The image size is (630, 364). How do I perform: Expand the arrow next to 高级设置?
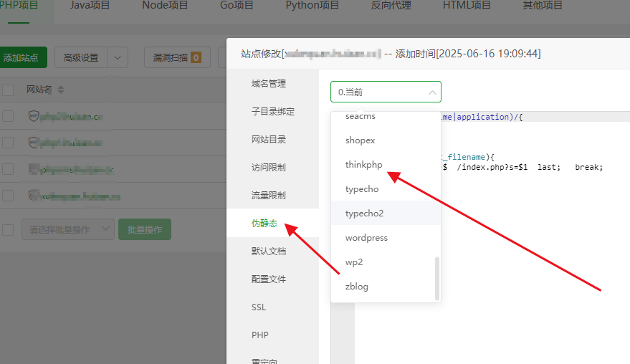(x=118, y=57)
